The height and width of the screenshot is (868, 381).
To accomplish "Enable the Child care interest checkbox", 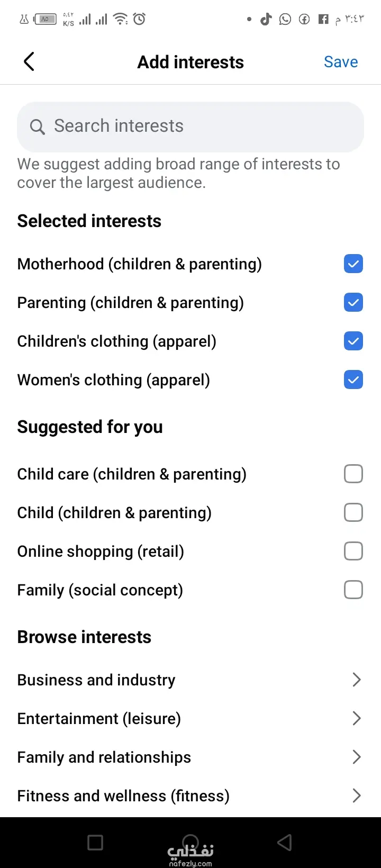I will [x=353, y=474].
